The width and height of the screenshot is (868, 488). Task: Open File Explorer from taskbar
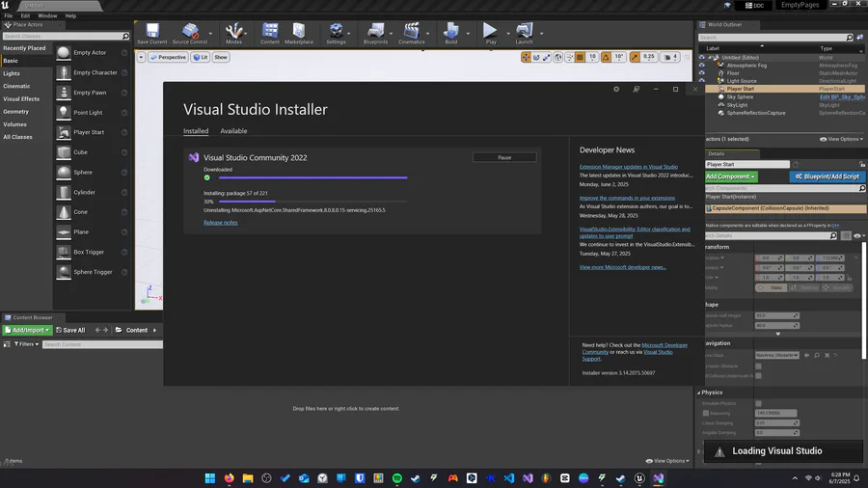pos(248,478)
